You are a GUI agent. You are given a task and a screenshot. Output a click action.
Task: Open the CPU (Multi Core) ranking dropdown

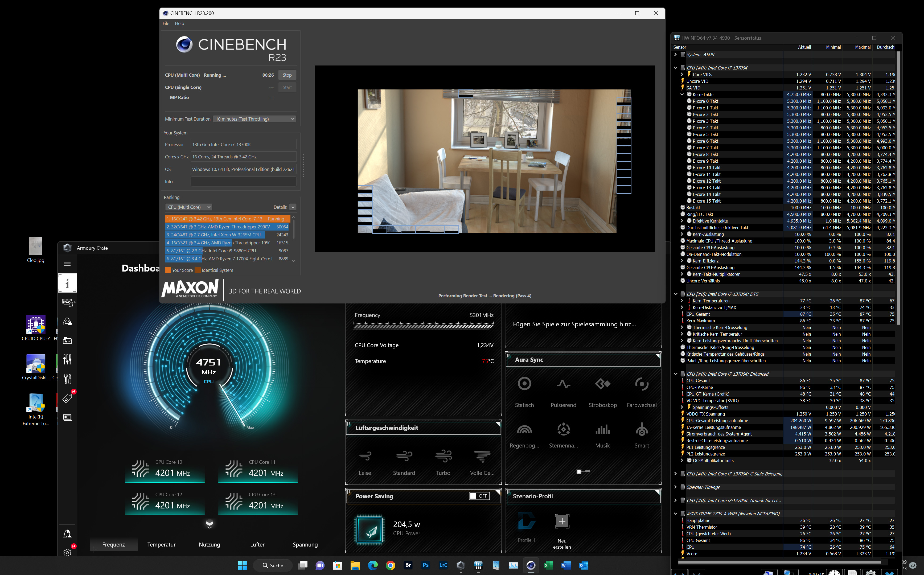tap(188, 207)
